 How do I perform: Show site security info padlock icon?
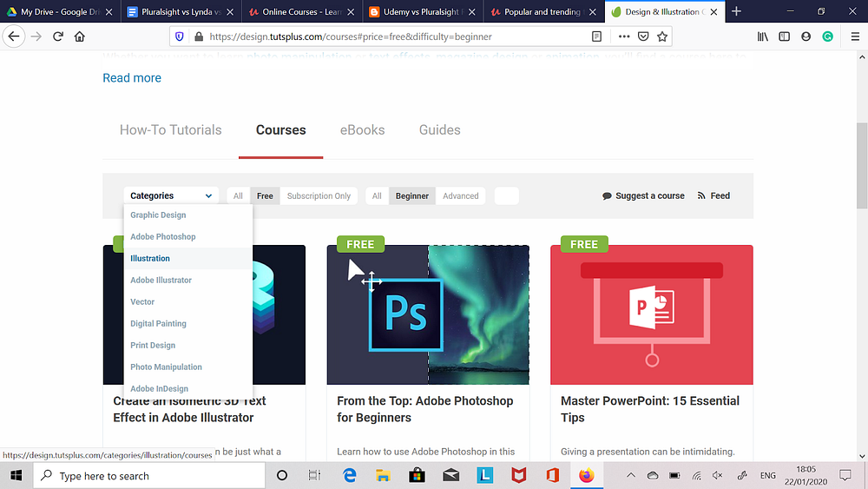coord(199,36)
